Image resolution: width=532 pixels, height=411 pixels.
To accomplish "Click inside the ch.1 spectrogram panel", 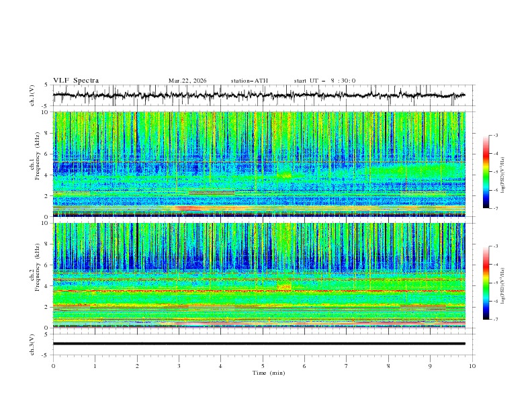I will [259, 164].
